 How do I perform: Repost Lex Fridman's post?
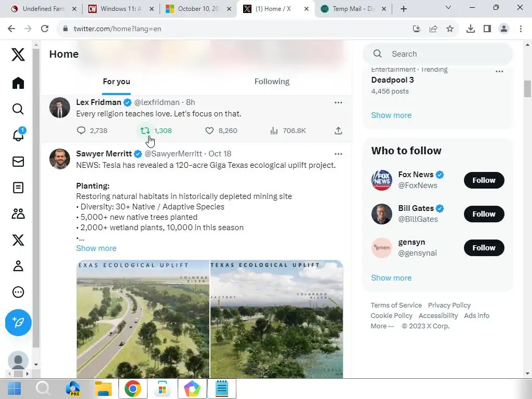(x=145, y=130)
